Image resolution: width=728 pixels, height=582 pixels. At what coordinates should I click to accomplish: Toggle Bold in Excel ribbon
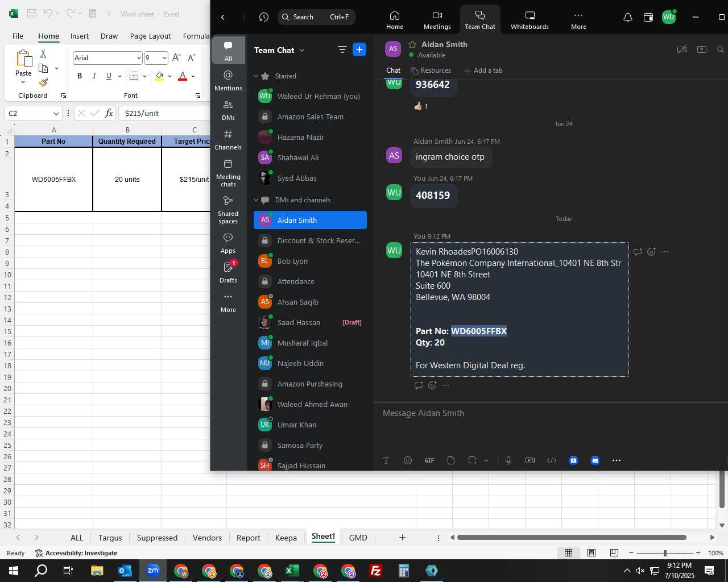point(80,76)
